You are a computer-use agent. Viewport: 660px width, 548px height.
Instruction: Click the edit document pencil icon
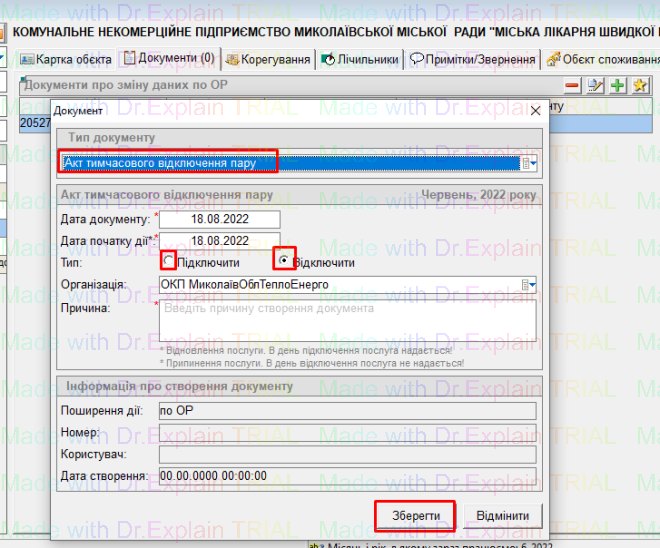[x=596, y=85]
